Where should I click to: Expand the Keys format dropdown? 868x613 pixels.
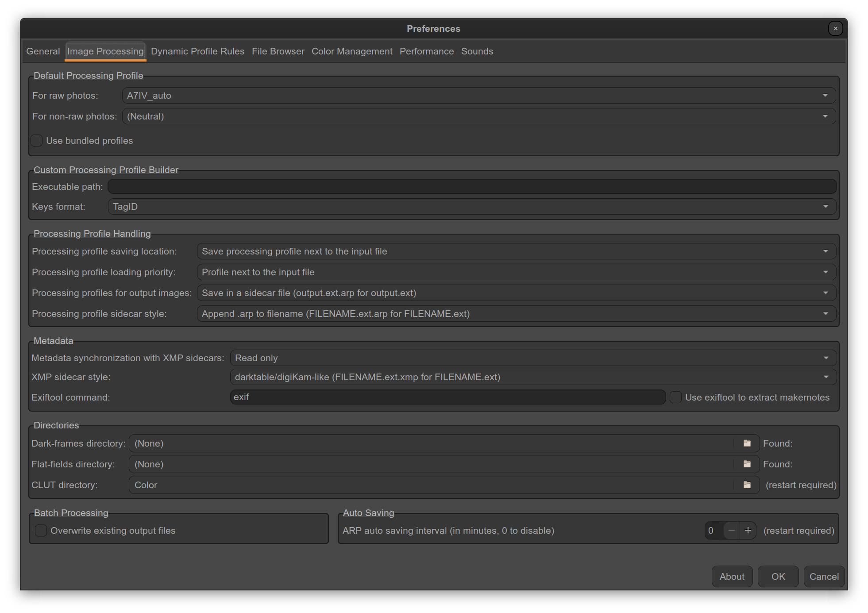coord(472,207)
